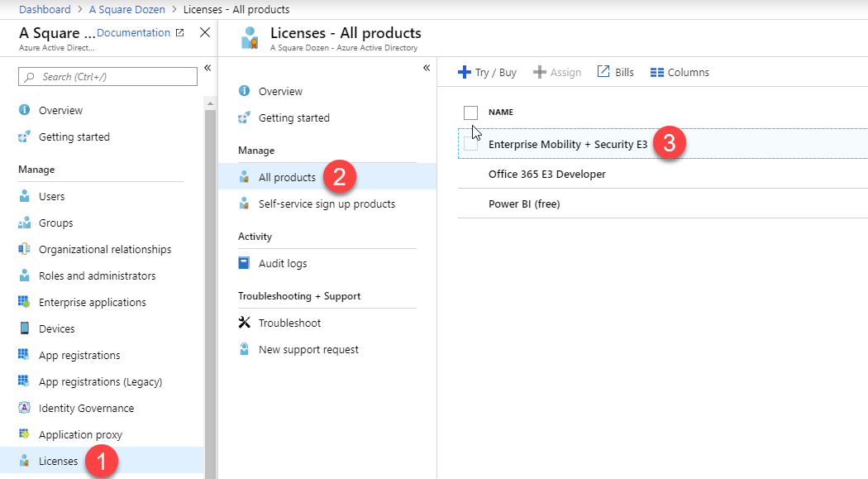Check the Enterprise Mobility + Security E3 checkbox
Image resolution: width=868 pixels, height=479 pixels.
[x=471, y=144]
